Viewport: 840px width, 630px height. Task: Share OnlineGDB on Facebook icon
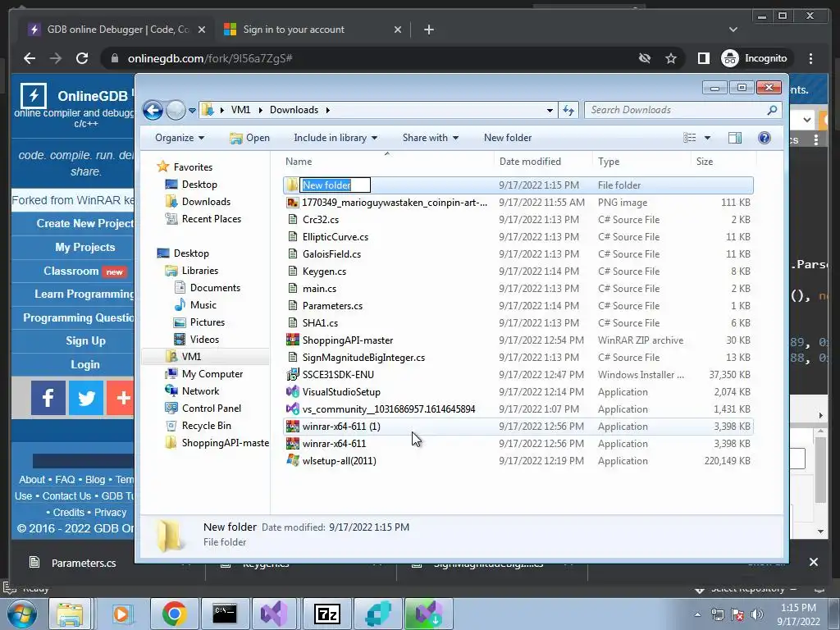tap(48, 398)
